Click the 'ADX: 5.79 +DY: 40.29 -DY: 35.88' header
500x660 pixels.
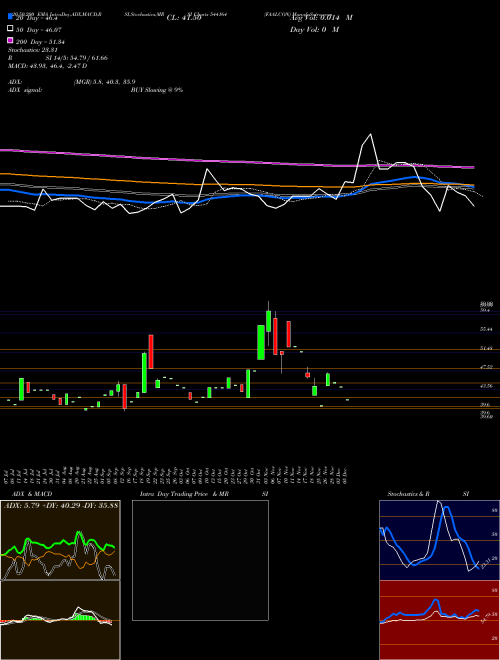click(x=61, y=505)
